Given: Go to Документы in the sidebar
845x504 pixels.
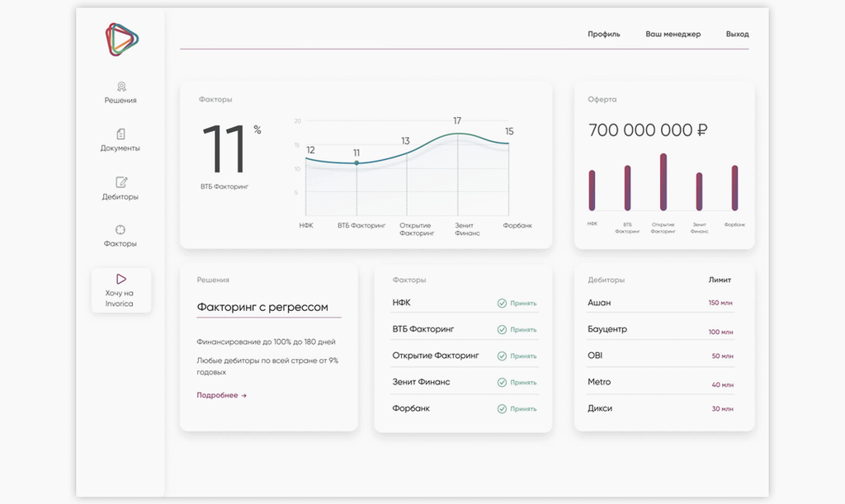Looking at the screenshot, I should 120,148.
